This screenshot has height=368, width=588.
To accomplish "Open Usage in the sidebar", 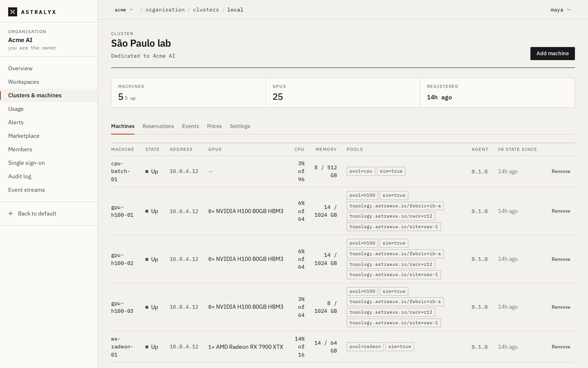I will pyautogui.click(x=49, y=109).
